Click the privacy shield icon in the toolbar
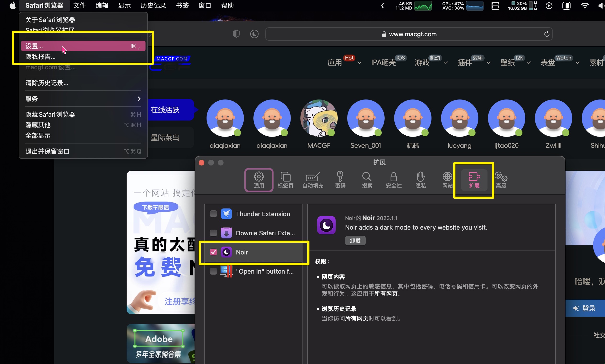Viewport: 605px width, 364px height. point(236,34)
